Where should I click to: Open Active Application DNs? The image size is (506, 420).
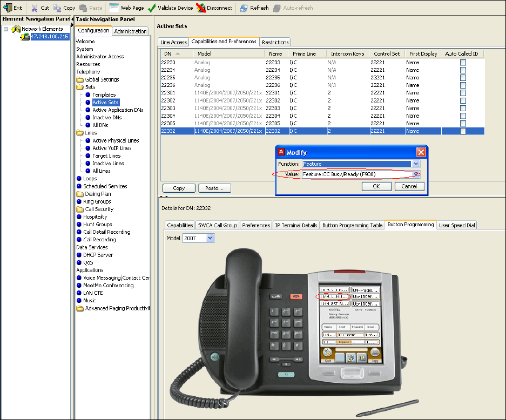pos(118,110)
